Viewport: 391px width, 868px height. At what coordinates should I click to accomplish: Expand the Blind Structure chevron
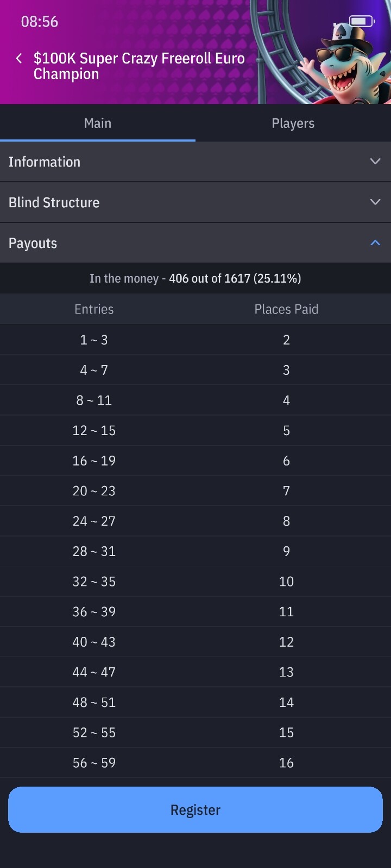coord(375,202)
